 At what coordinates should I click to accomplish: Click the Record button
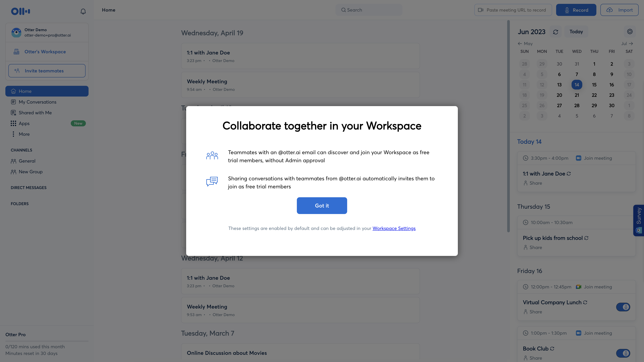click(x=576, y=10)
